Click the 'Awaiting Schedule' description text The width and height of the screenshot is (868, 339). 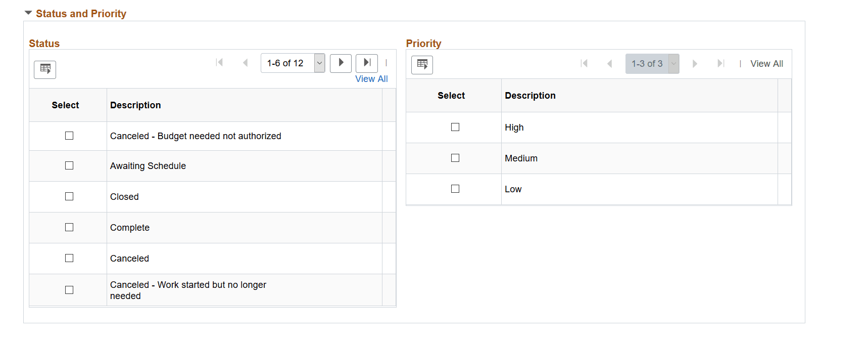point(148,166)
